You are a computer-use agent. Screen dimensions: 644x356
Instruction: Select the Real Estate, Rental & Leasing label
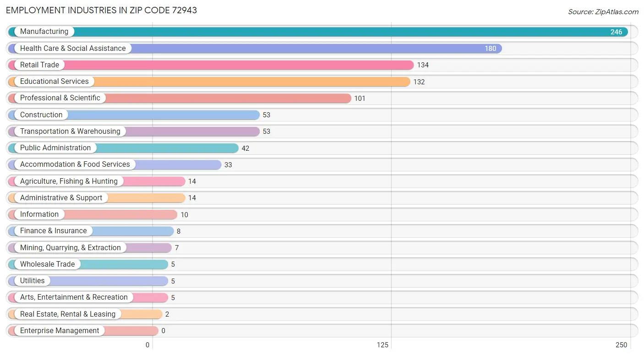coord(68,314)
